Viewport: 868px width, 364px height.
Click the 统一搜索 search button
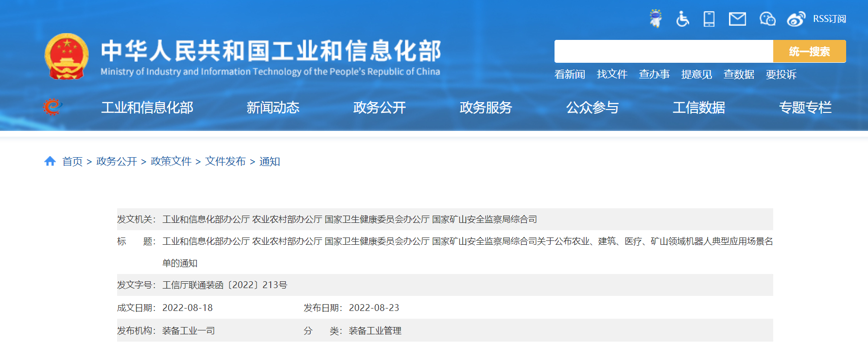coord(810,51)
